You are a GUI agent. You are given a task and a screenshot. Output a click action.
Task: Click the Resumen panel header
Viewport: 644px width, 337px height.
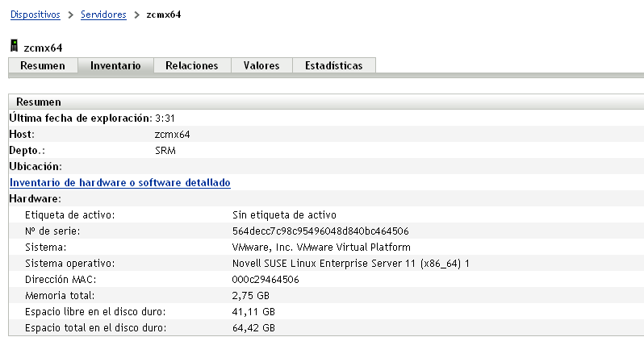[x=39, y=102]
